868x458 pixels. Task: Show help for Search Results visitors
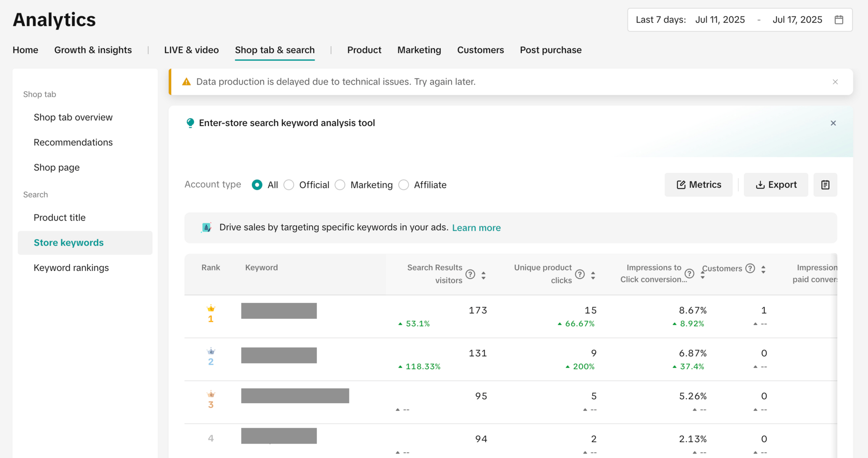coord(470,274)
